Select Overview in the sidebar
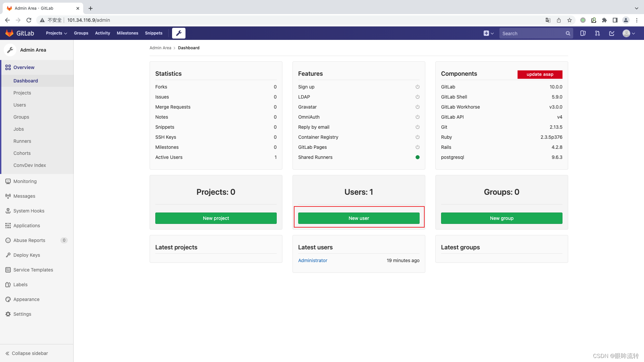This screenshot has width=644, height=362. click(37, 67)
